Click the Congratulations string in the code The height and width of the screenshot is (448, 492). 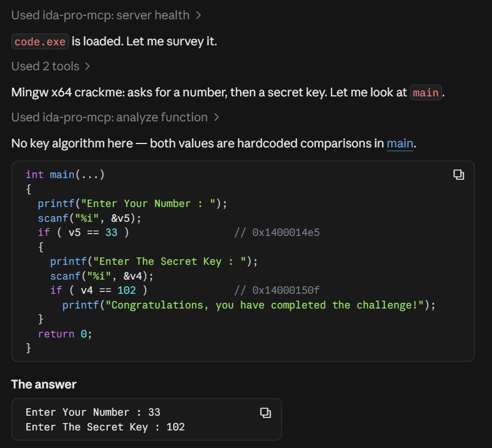[x=264, y=305]
